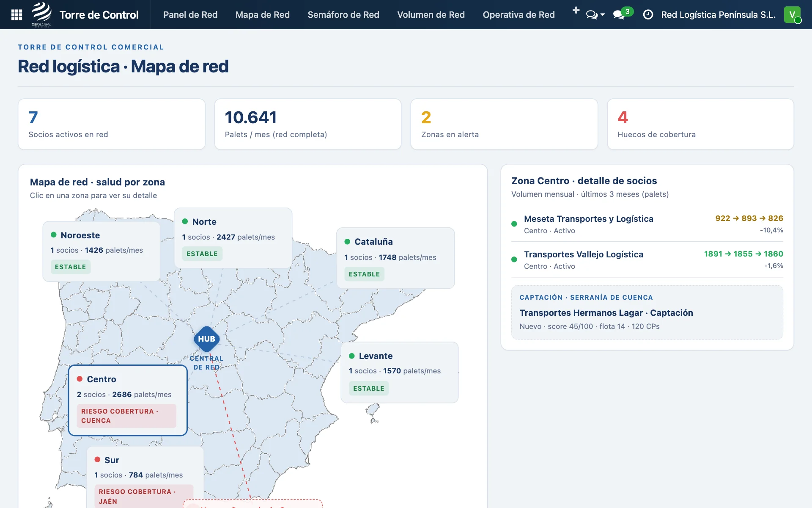Select the Norte zone card
812x508 pixels.
(x=233, y=238)
